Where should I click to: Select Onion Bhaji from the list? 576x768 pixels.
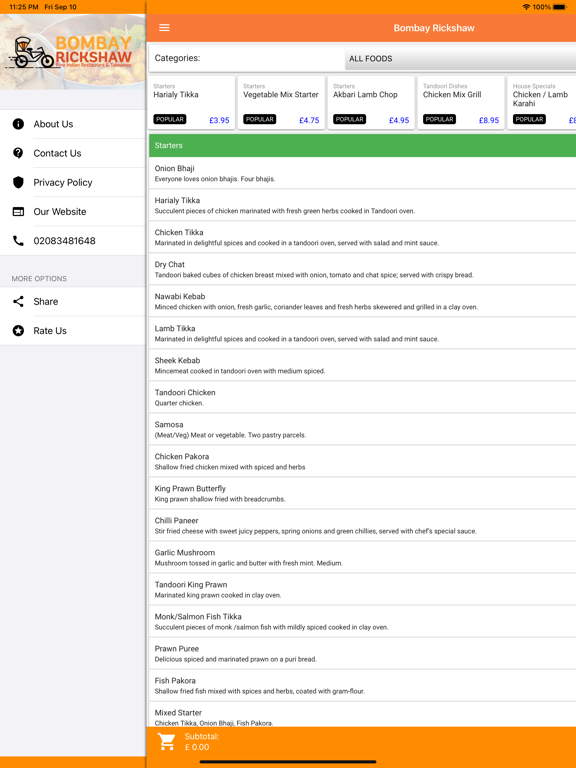362,173
